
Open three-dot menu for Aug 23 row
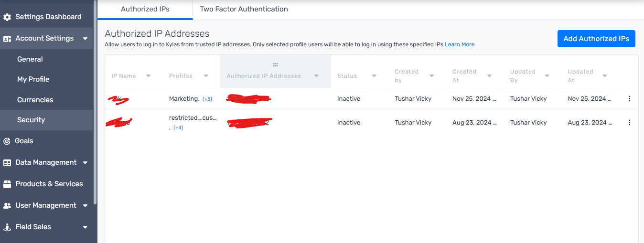pyautogui.click(x=629, y=123)
